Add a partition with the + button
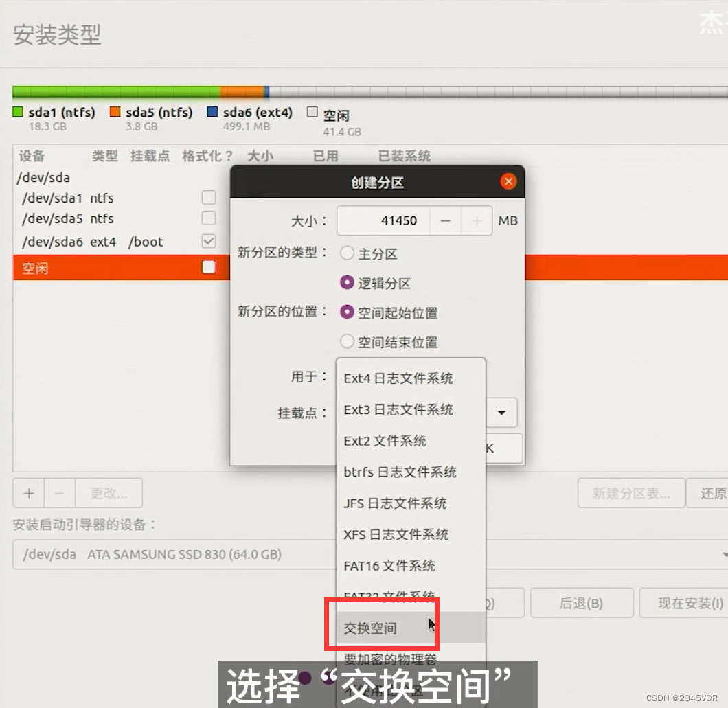The height and width of the screenshot is (708, 728). tap(29, 493)
